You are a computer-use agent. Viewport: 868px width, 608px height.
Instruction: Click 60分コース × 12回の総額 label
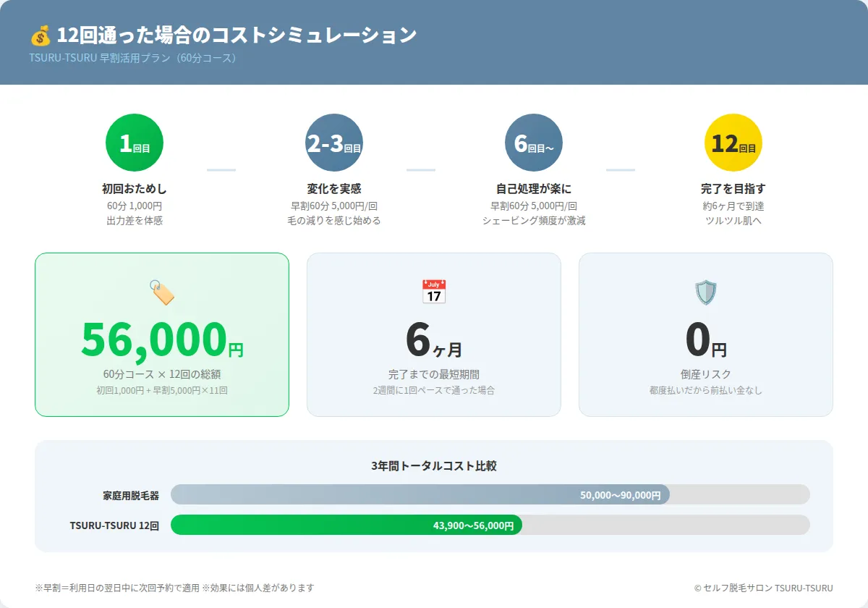click(x=162, y=374)
